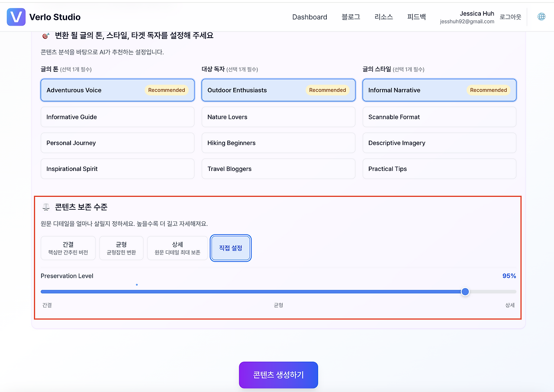This screenshot has height=392, width=554.
Task: Open the Dashboard menu item
Action: pos(309,17)
